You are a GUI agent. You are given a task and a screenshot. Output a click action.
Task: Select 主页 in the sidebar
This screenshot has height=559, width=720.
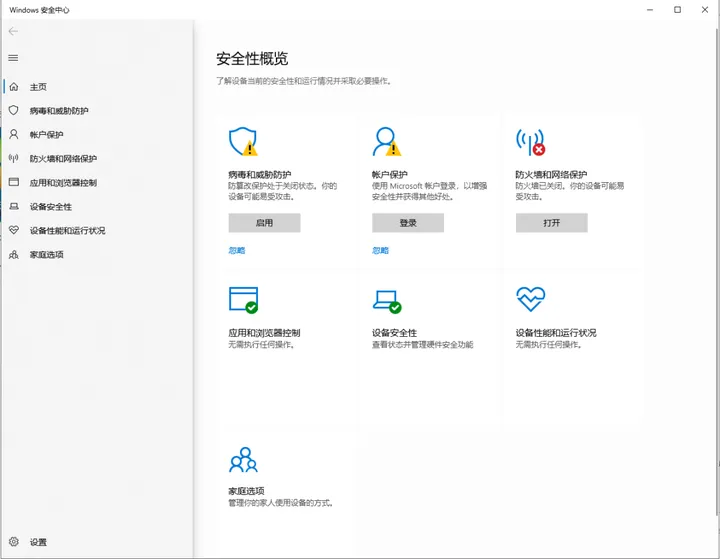coord(38,87)
